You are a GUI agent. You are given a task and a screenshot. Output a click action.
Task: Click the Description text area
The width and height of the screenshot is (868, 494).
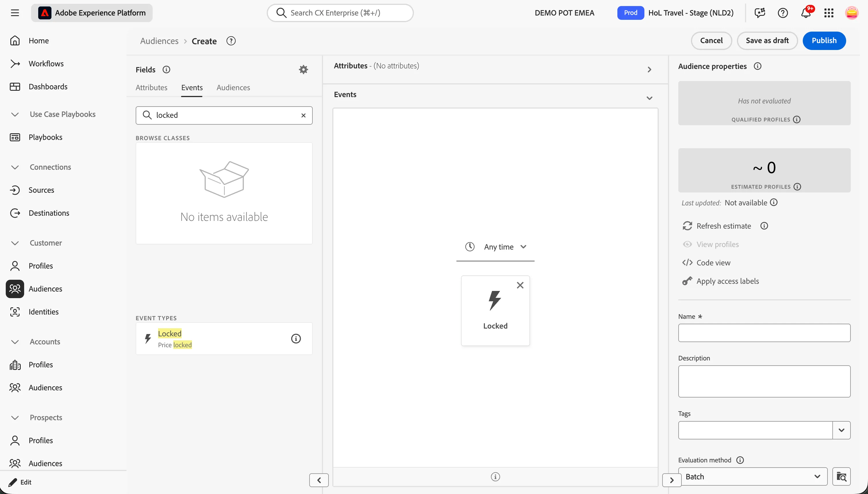[764, 381]
